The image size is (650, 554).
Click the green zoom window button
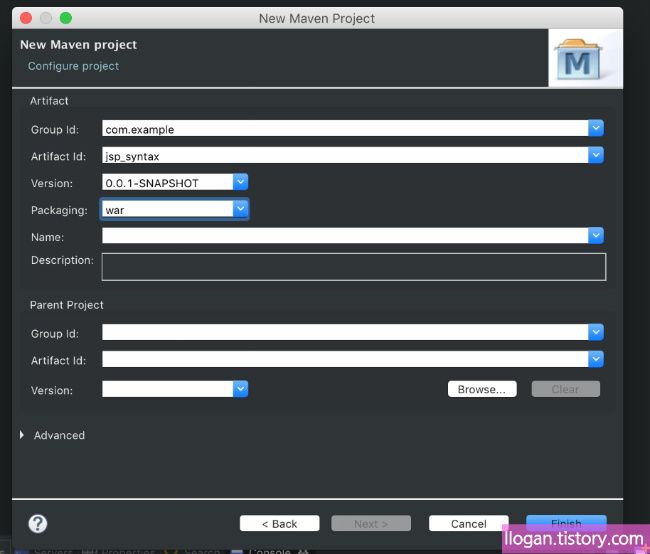[x=65, y=18]
